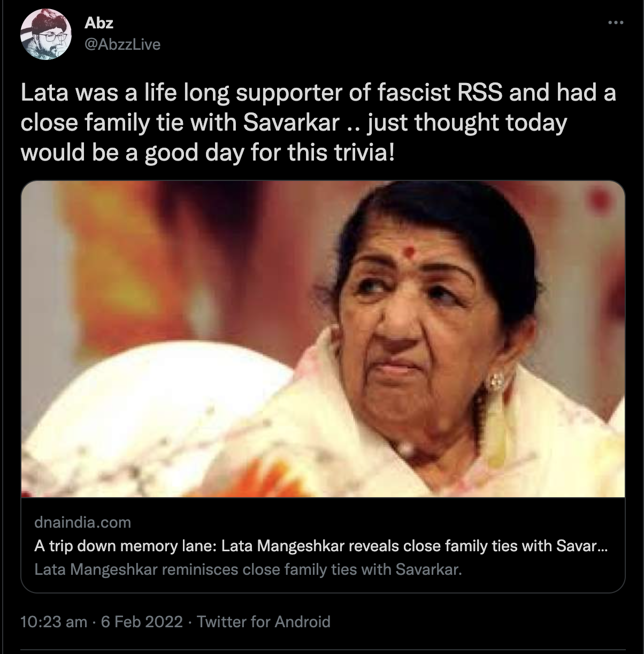This screenshot has width=644, height=654.
Task: Click the tweet's first line mentioning 'fascist RSS'
Action: click(x=318, y=93)
